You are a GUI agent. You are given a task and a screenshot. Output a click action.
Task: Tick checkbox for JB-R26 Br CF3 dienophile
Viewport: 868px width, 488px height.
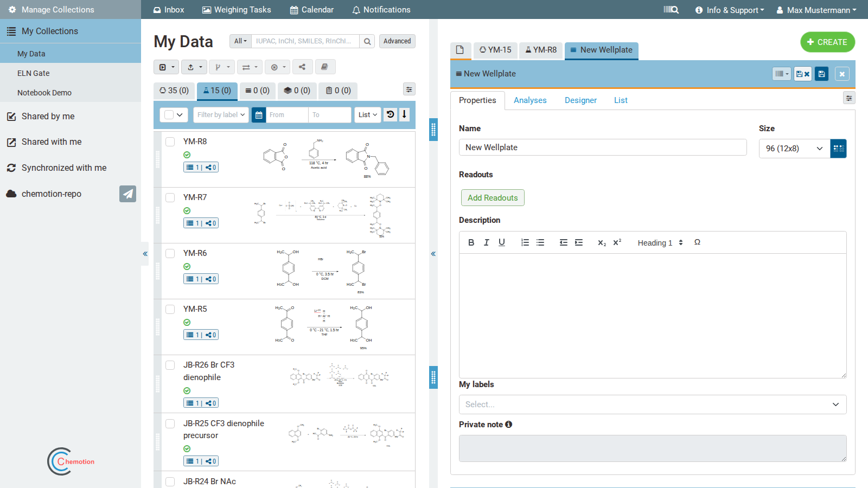170,365
